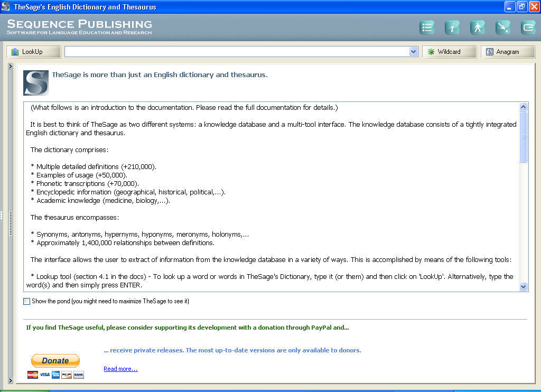Screen dimensions: 541x392
Task: Click the Discover card icon
Action: tap(66, 375)
